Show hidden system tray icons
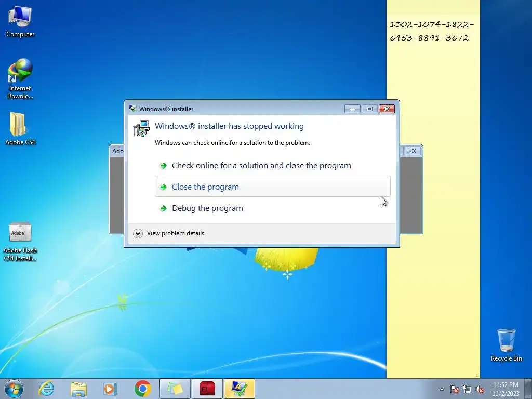Image resolution: width=532 pixels, height=399 pixels. (x=442, y=389)
